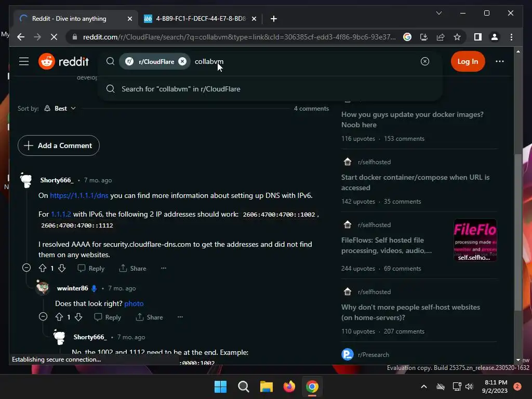Open Windows taskbar search
This screenshot has width=532, height=399.
pos(243,387)
